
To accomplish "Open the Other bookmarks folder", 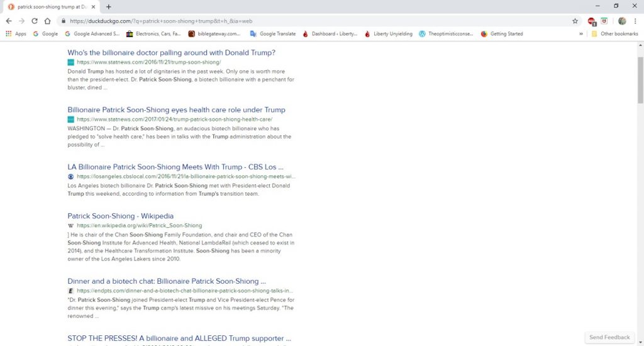I will click(614, 34).
